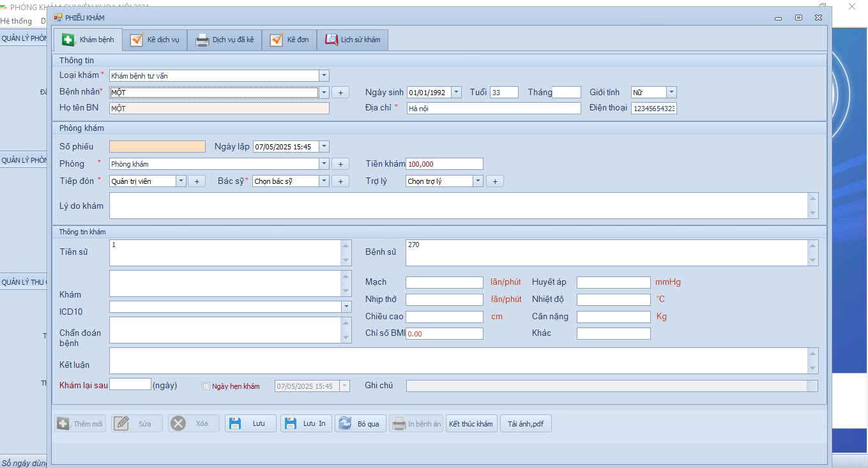This screenshot has width=868, height=468.
Task: Click the Bỏ qua button
Action: [361, 423]
